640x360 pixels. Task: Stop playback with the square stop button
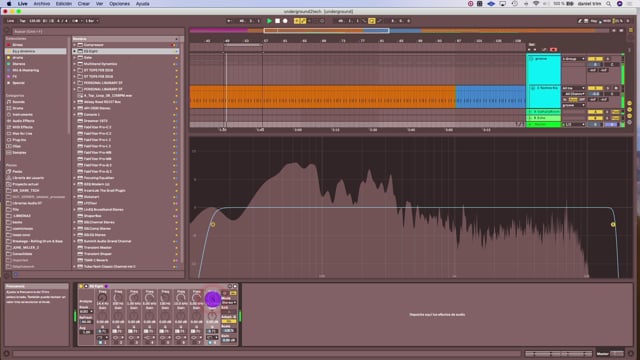[x=277, y=21]
